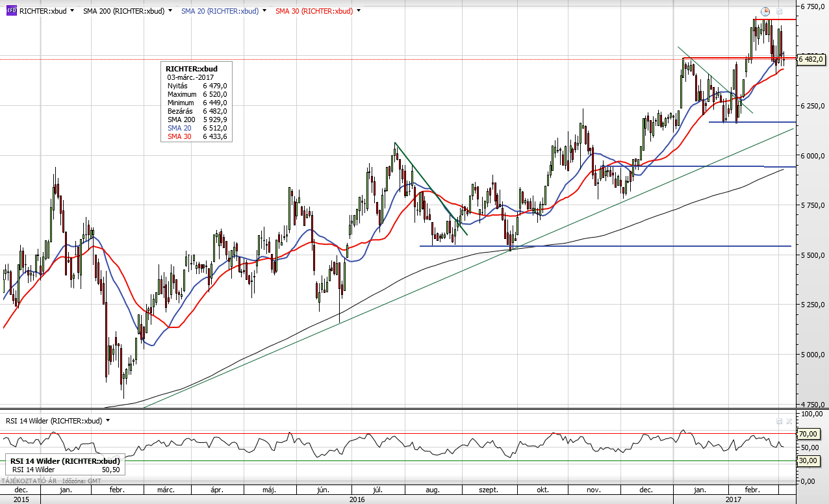The width and height of the screenshot is (829, 504).
Task: Click the 6 000,0 price axis label
Action: [811, 156]
